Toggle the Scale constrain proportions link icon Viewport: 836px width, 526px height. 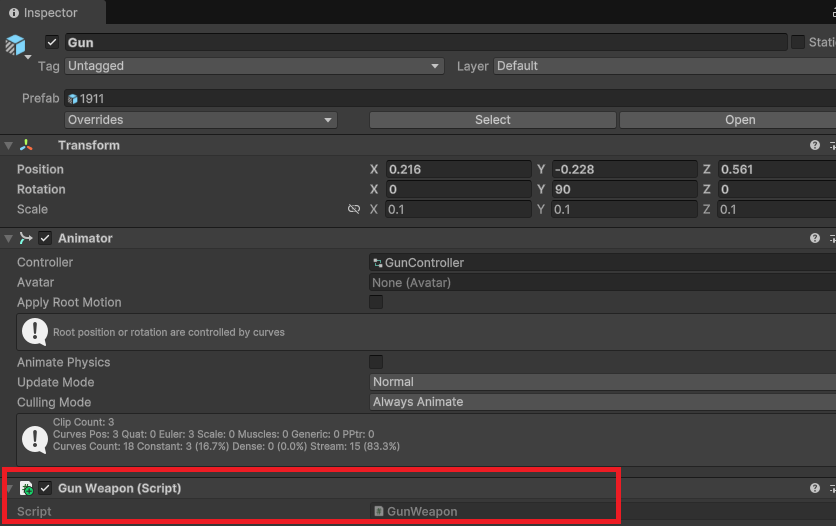353,209
